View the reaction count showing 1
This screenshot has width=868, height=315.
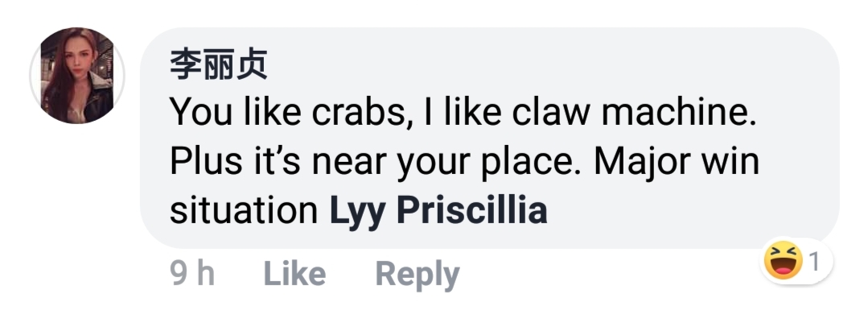pos(814,262)
